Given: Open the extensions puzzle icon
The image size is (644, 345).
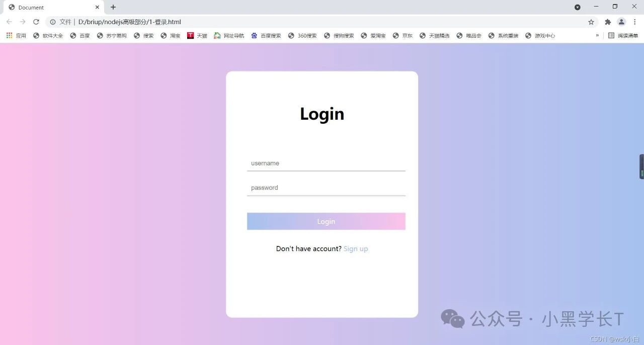Looking at the screenshot, I should click(608, 22).
